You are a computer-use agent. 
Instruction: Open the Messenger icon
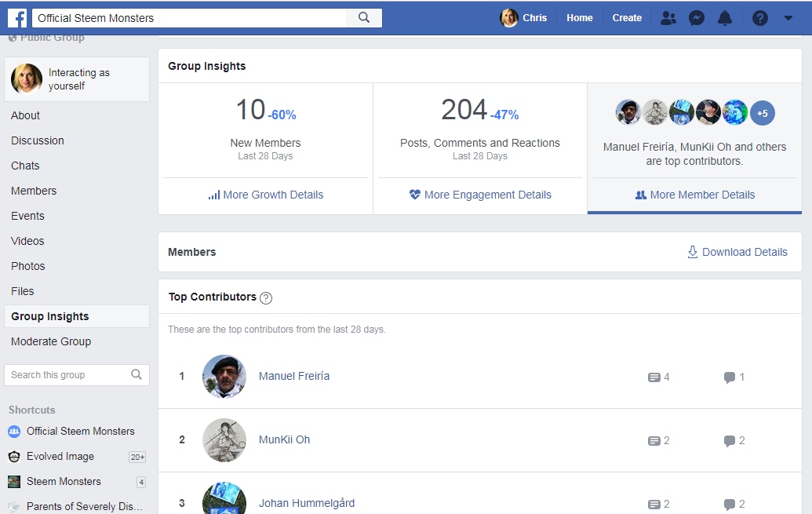697,18
